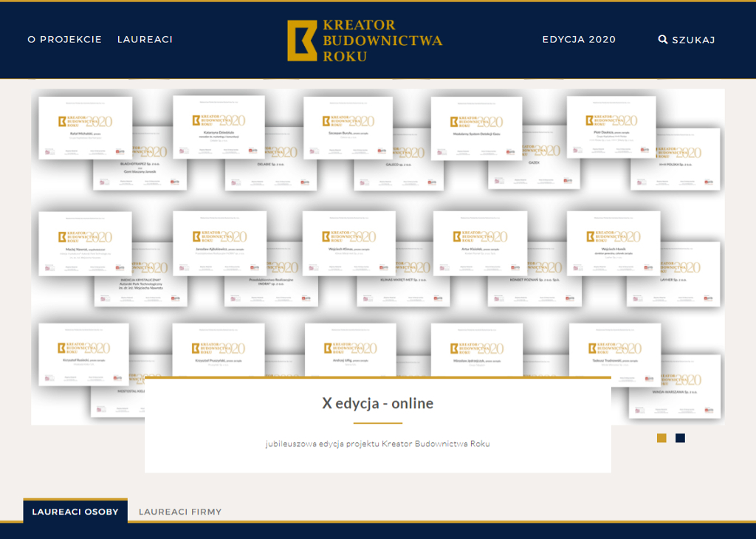Open the Krzysztof Pruszyński certificate
The height and width of the screenshot is (539, 756).
point(219,351)
